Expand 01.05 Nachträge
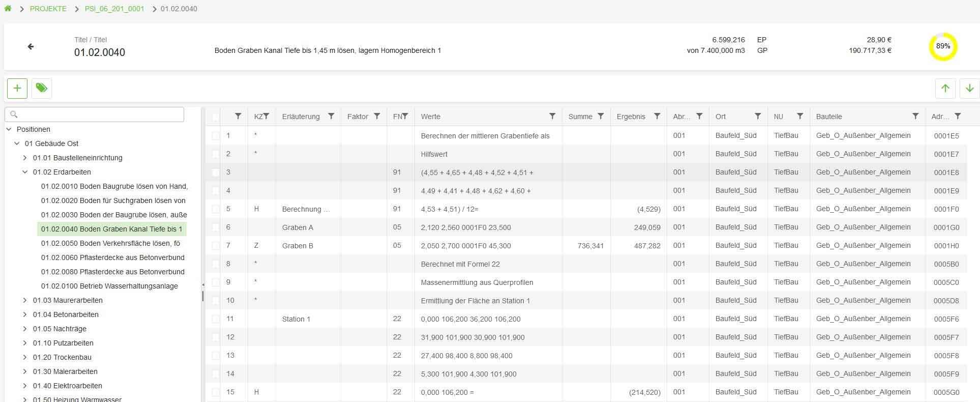Screen dimensions: 980x402 pyautogui.click(x=25, y=329)
